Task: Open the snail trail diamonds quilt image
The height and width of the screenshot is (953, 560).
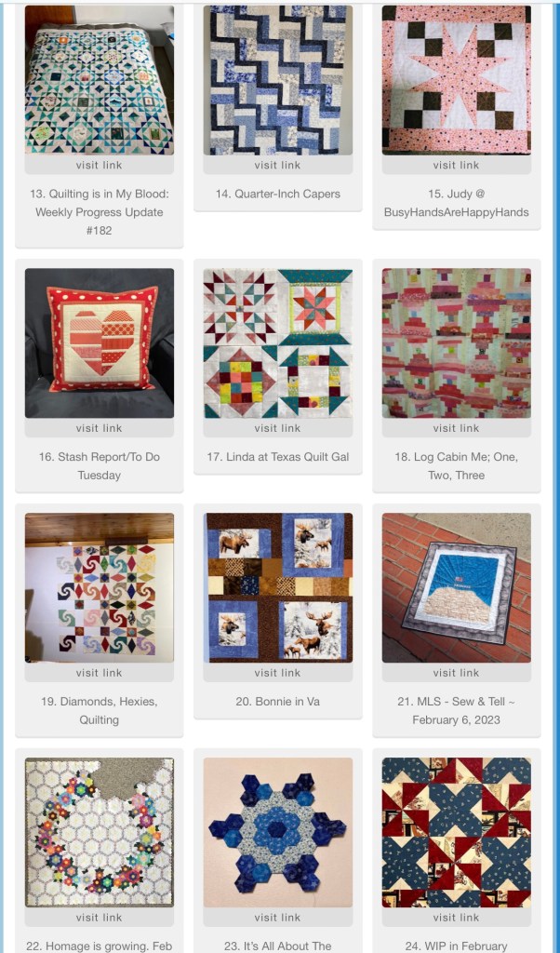Action: click(99, 588)
